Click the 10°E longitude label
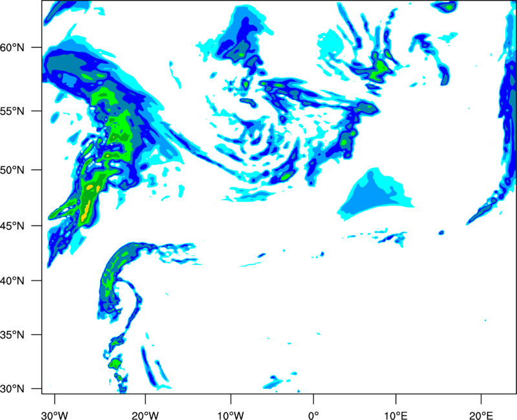This screenshot has height=420, width=517. pos(396,415)
